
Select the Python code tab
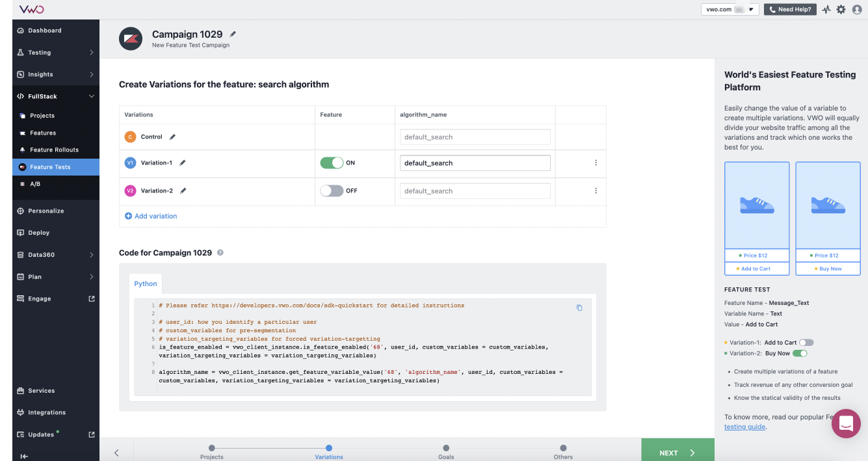(145, 283)
